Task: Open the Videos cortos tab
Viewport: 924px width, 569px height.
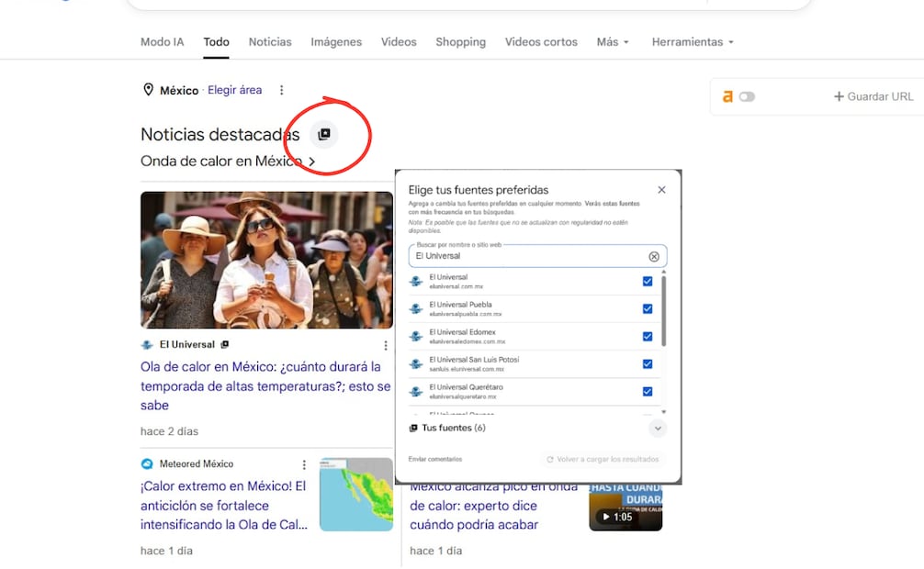Action: 541,42
